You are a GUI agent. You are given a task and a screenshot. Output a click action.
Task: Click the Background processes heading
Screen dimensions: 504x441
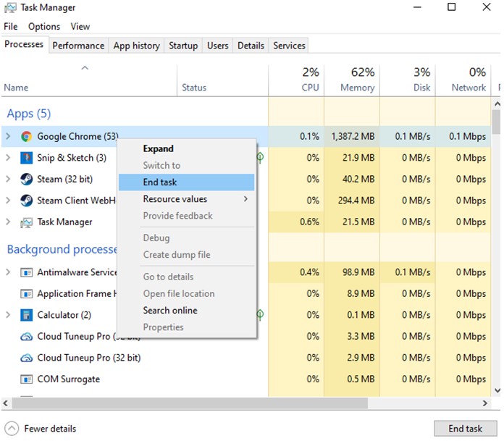[x=62, y=249]
